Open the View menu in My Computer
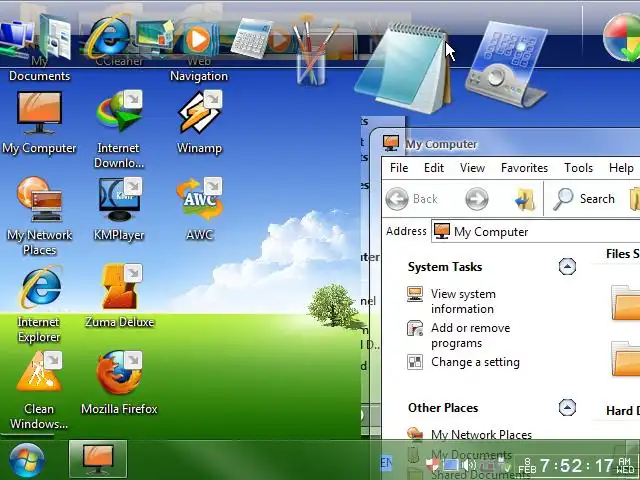640x480 pixels. tap(472, 168)
